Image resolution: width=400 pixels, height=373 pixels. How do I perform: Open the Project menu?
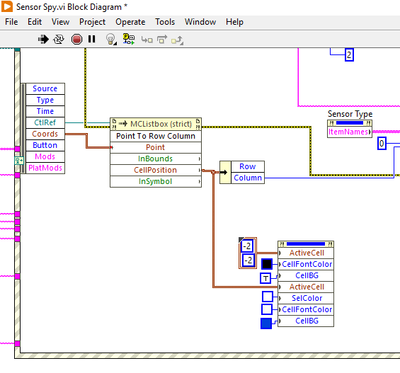click(92, 22)
